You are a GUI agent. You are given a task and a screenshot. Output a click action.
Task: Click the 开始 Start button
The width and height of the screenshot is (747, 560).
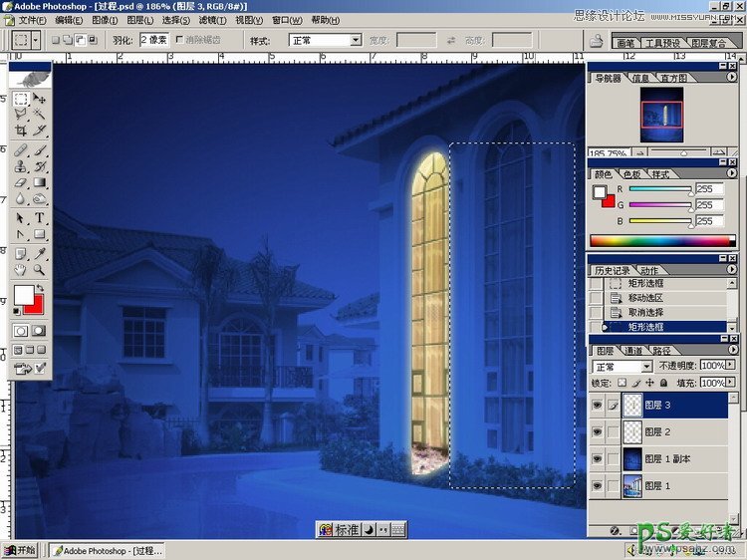[x=20, y=550]
